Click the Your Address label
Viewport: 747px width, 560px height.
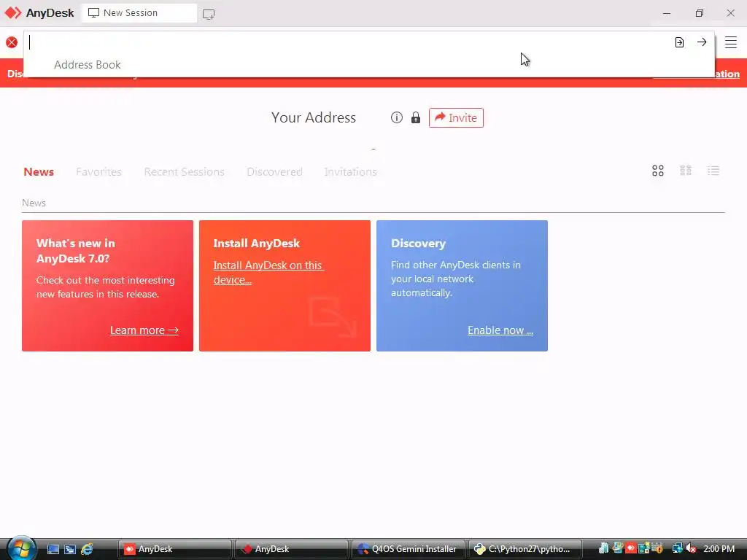pos(314,117)
